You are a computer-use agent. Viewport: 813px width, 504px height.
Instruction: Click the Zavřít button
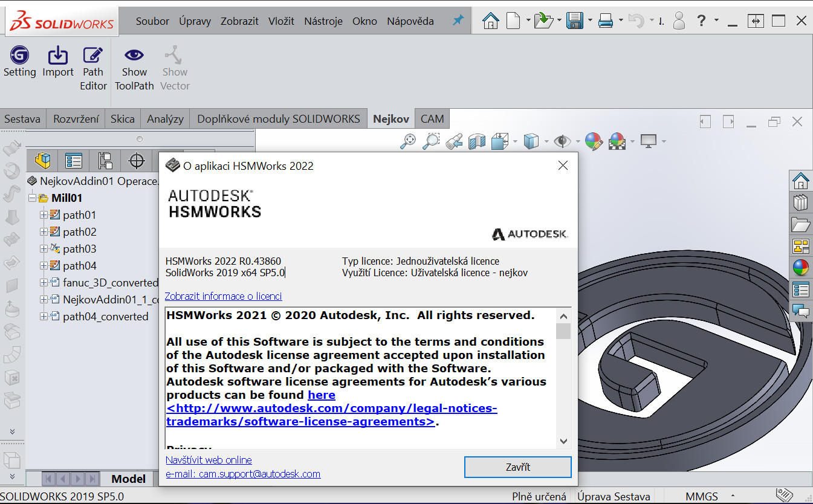[x=518, y=467]
